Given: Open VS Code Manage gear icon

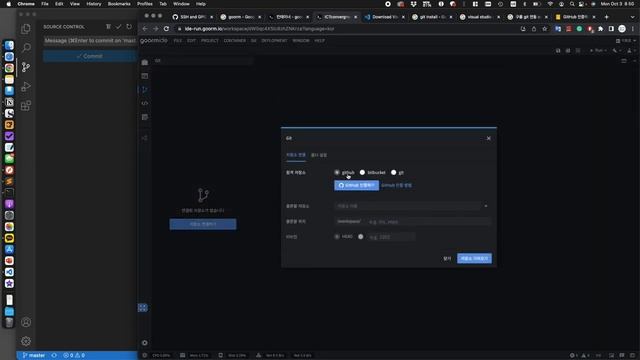Looking at the screenshot, I should [26, 341].
